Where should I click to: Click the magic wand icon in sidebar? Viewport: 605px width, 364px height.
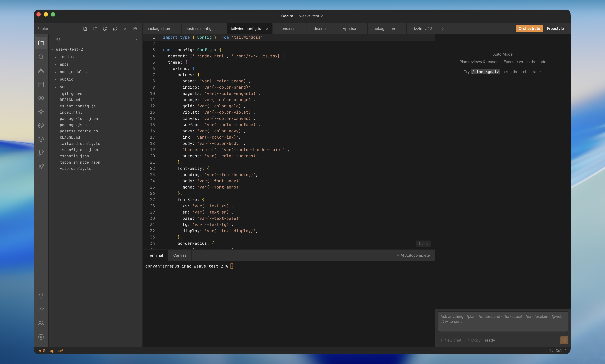[x=41, y=309]
